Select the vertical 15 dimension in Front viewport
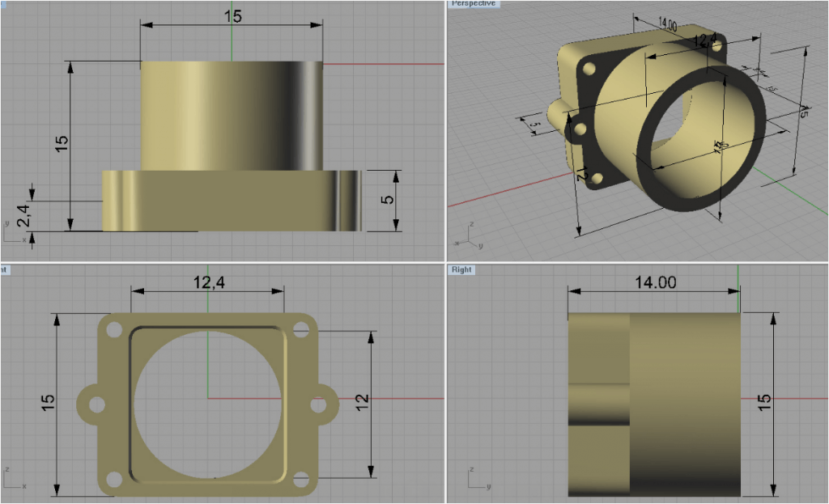This screenshot has width=829, height=504. click(48, 403)
